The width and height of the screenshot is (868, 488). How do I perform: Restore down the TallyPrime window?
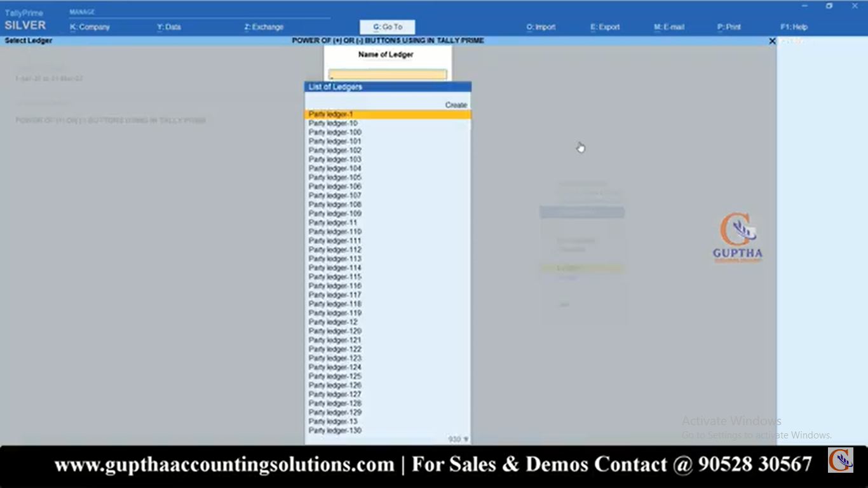tap(829, 6)
